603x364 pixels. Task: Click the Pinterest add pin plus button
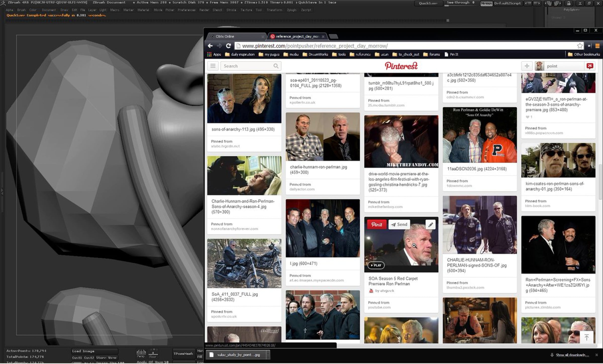[527, 66]
